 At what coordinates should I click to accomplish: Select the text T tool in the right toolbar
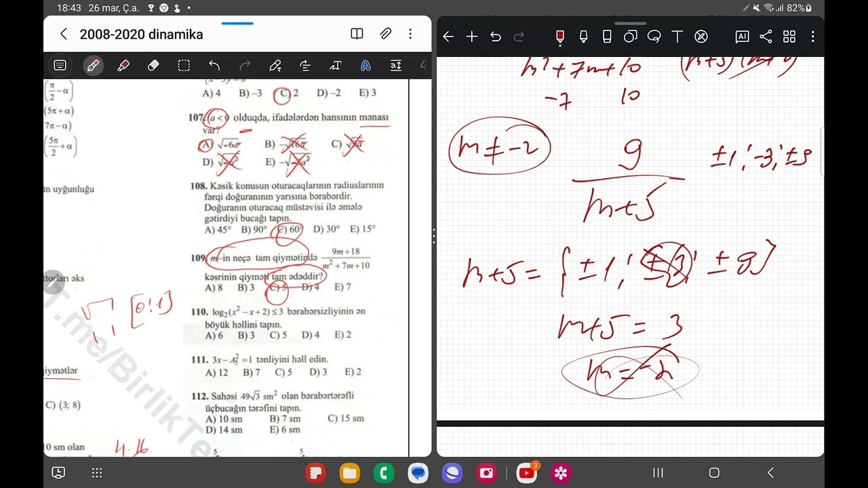point(677,37)
